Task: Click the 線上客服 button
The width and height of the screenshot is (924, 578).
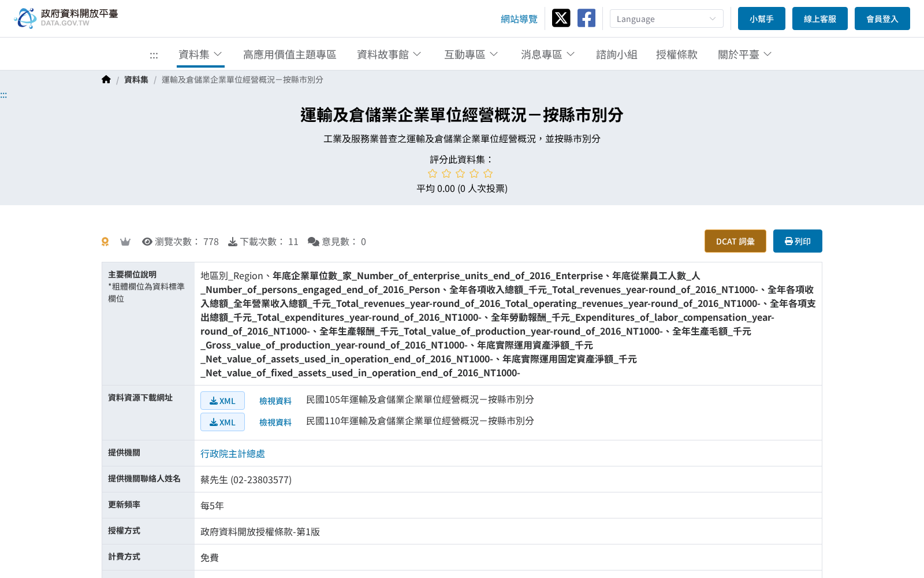Action: point(820,18)
